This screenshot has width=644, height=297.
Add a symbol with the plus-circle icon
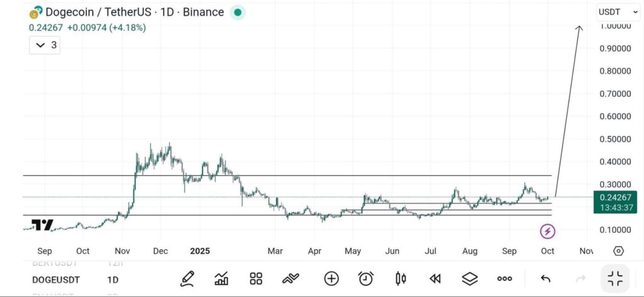(x=331, y=278)
